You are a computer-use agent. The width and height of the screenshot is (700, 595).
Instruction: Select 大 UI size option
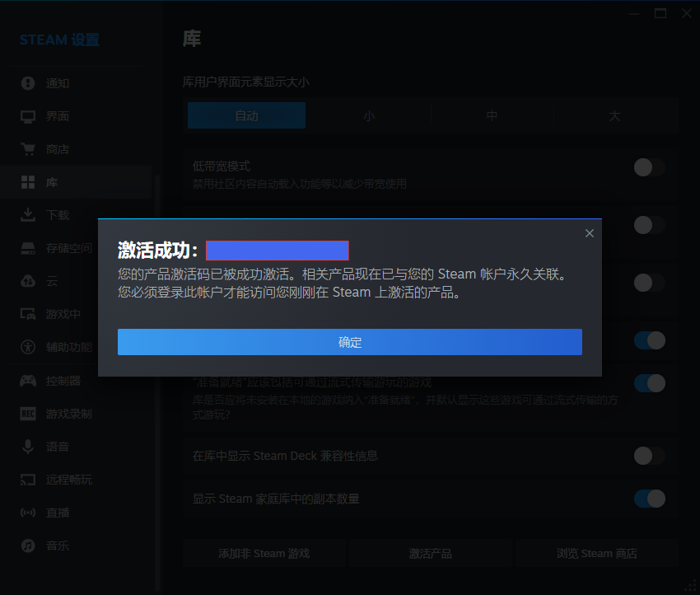(x=614, y=115)
